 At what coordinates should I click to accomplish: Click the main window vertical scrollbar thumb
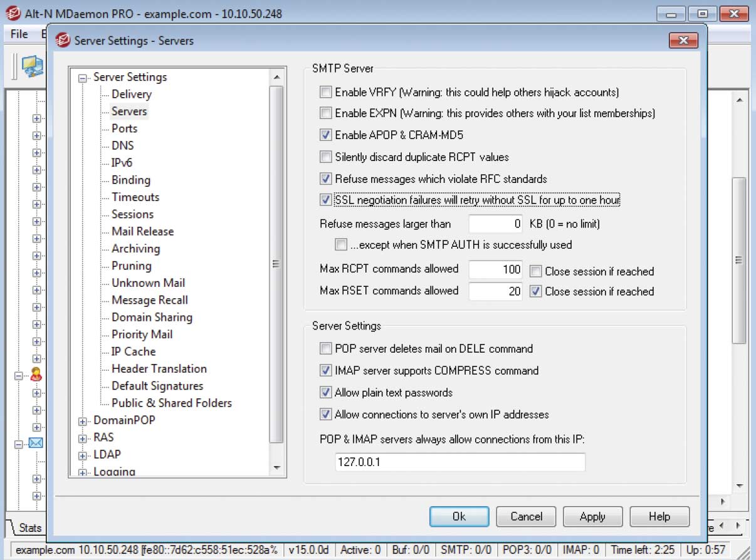739,260
